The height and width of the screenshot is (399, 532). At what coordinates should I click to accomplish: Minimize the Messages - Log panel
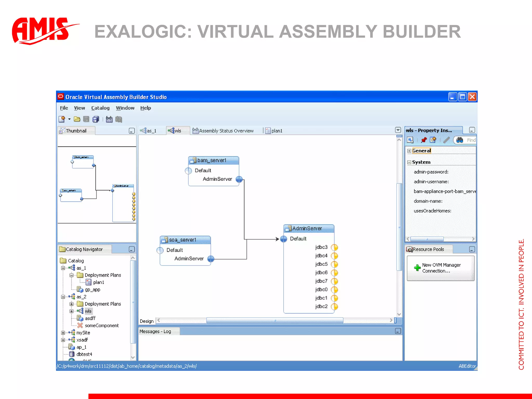(x=398, y=331)
